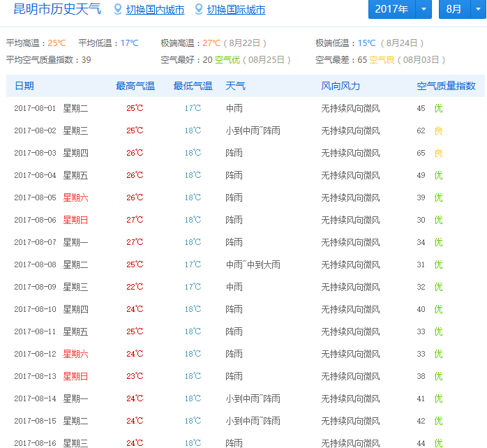Click location pin icon beside 切换国际城市
This screenshot has height=448, width=487.
click(200, 10)
